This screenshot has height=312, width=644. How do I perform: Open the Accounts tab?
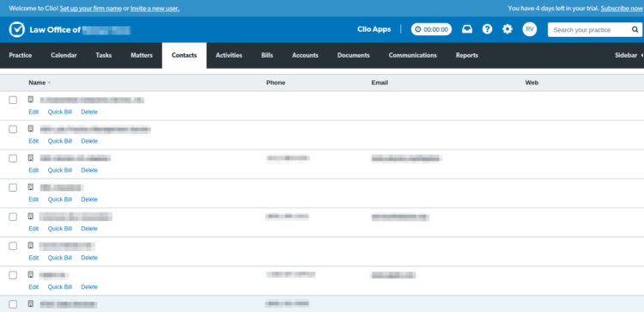tap(305, 55)
